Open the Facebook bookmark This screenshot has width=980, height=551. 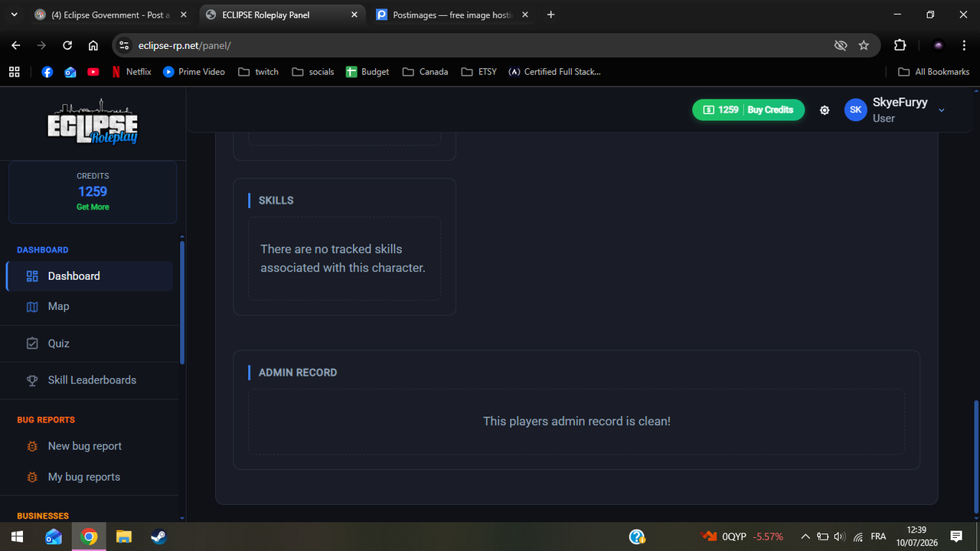tap(47, 72)
